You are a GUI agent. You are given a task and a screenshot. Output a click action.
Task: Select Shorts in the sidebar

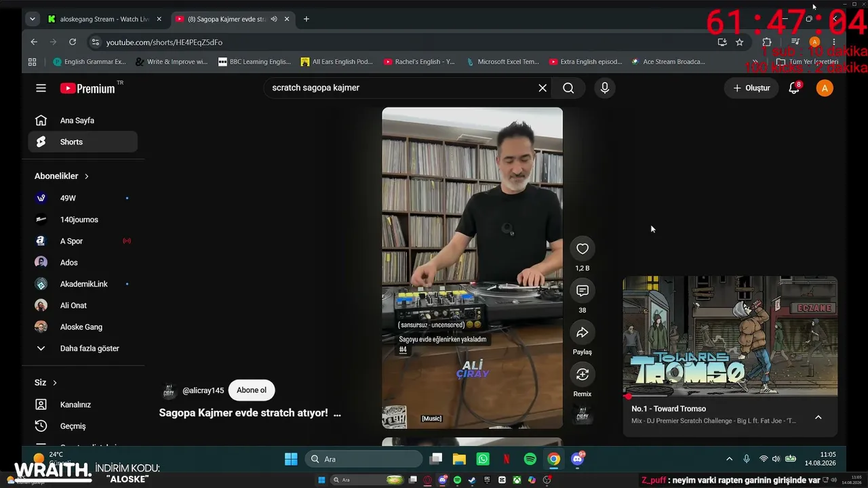83,142
